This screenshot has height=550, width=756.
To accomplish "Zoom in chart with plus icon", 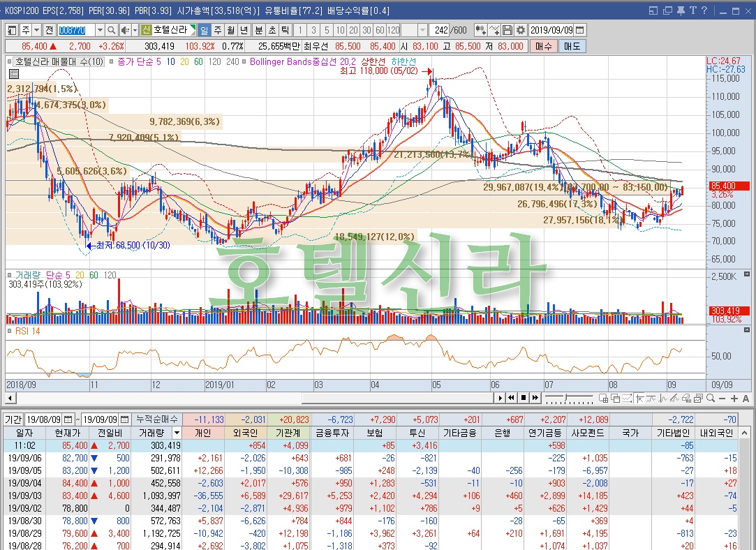I will click(x=734, y=399).
